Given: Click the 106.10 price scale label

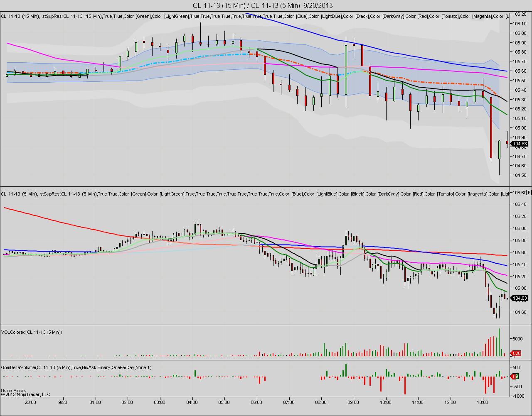Looking at the screenshot, I should 520,23.
